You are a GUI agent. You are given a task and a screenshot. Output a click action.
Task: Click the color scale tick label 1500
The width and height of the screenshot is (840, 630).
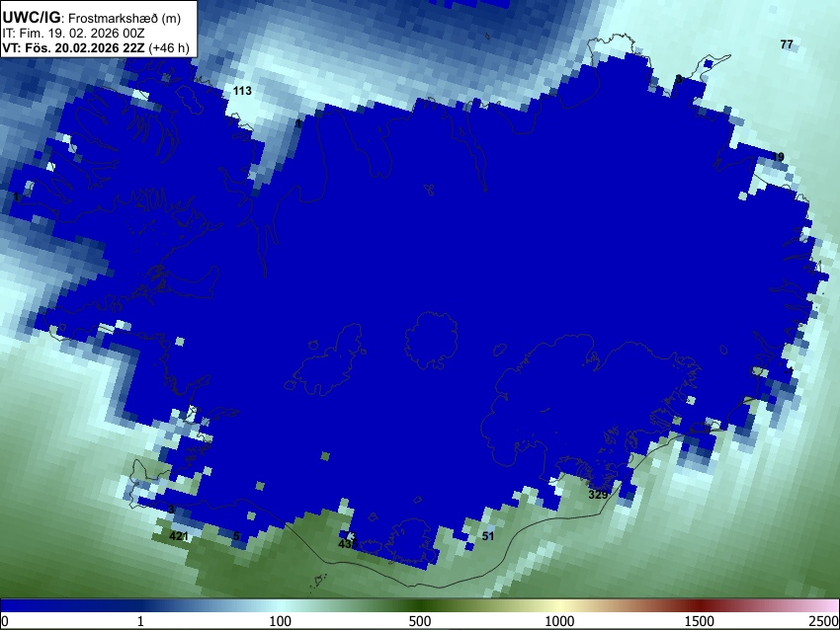coord(700,621)
